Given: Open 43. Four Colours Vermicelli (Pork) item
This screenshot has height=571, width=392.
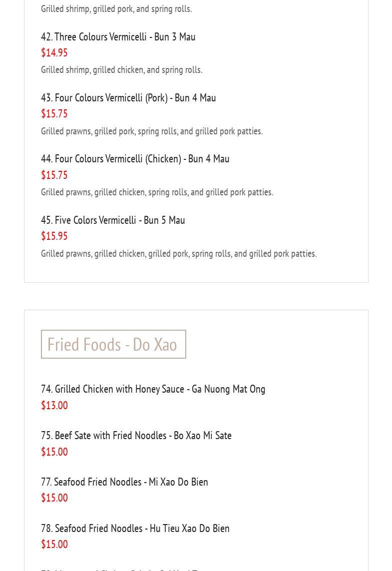Looking at the screenshot, I should (128, 97).
